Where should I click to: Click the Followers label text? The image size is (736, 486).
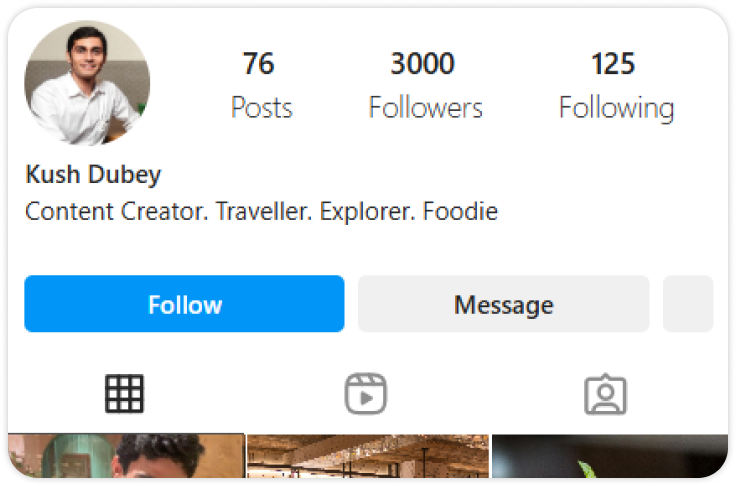(x=425, y=108)
